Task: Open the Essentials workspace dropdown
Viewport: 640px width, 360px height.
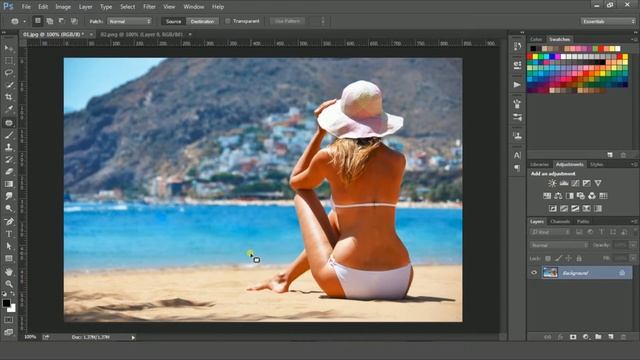Action: (x=608, y=21)
